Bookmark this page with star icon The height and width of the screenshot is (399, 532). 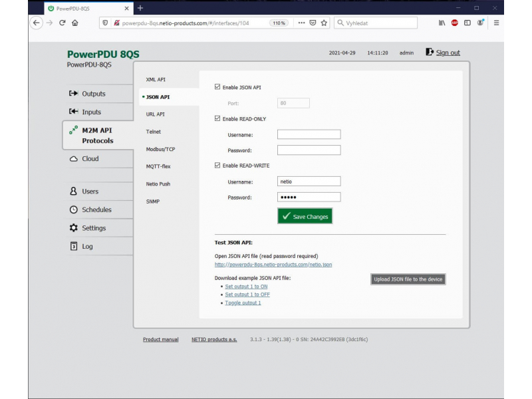(x=324, y=23)
